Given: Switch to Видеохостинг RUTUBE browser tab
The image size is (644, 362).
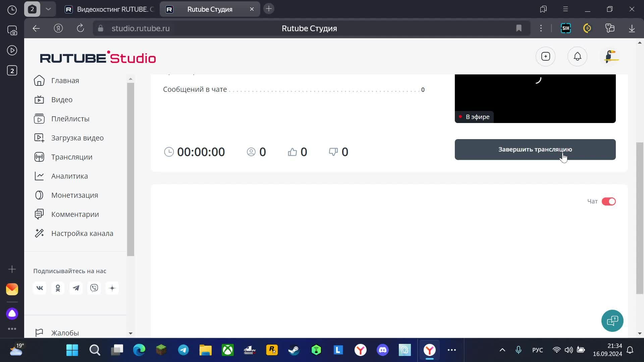Looking at the screenshot, I should (x=109, y=9).
